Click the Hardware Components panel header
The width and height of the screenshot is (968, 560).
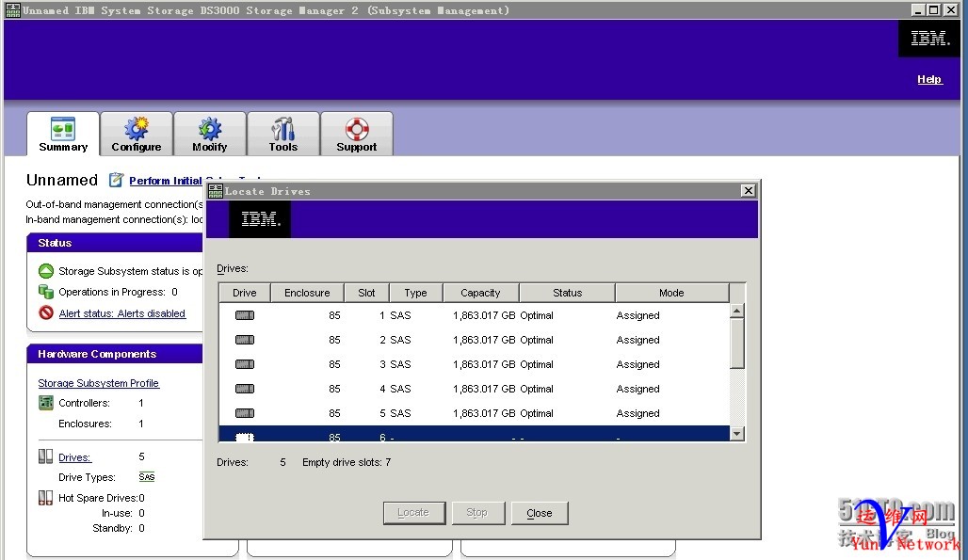click(x=115, y=354)
